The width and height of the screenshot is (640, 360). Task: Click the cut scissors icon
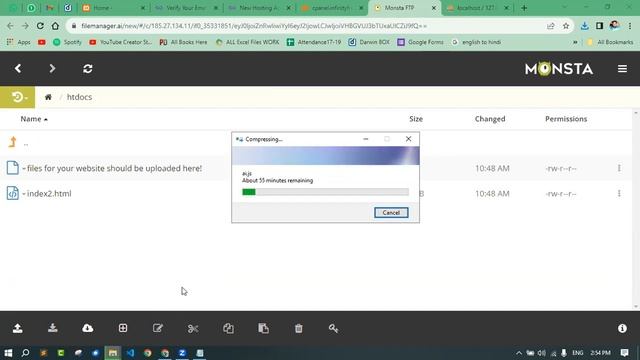click(x=193, y=328)
